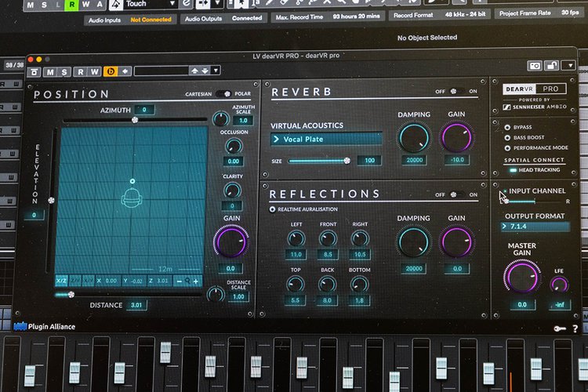Click the orange bypass icon in plugin header
This screenshot has width=588, height=392.
click(x=111, y=71)
